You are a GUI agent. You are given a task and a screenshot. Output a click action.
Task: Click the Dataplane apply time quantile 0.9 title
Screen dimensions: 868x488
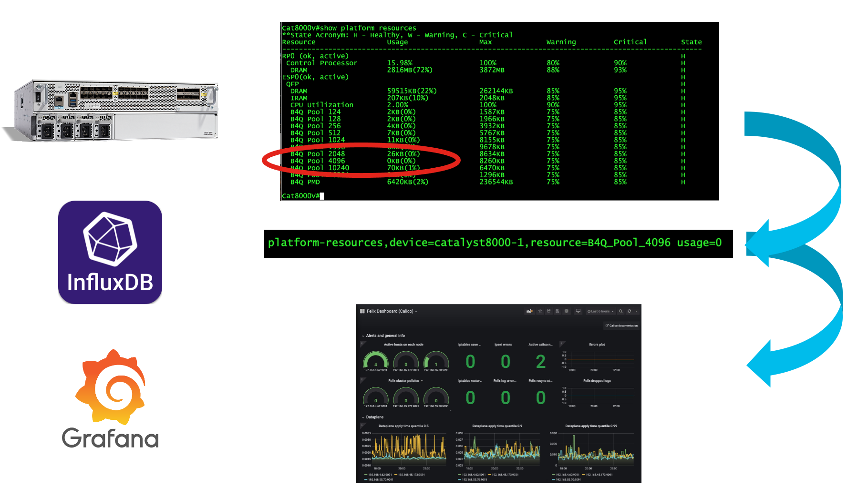click(497, 426)
